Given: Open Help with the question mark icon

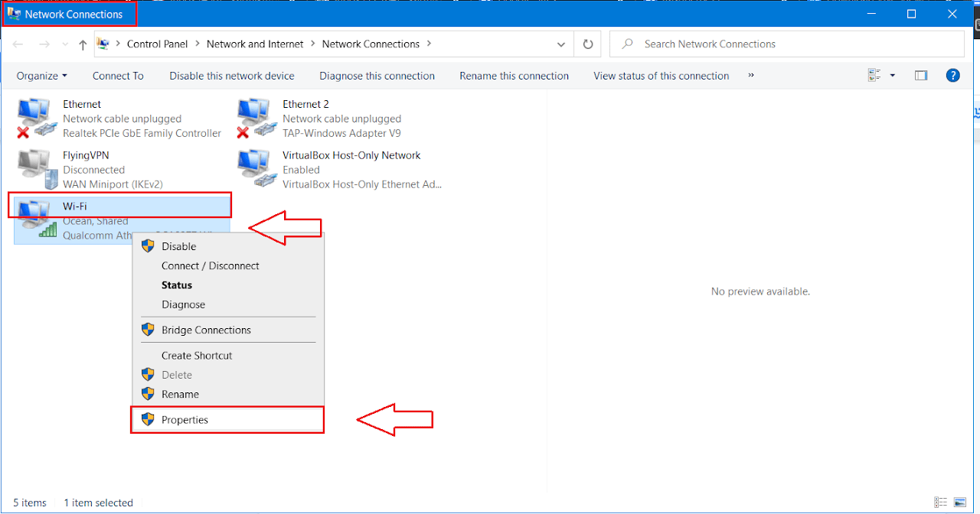Looking at the screenshot, I should pos(953,76).
